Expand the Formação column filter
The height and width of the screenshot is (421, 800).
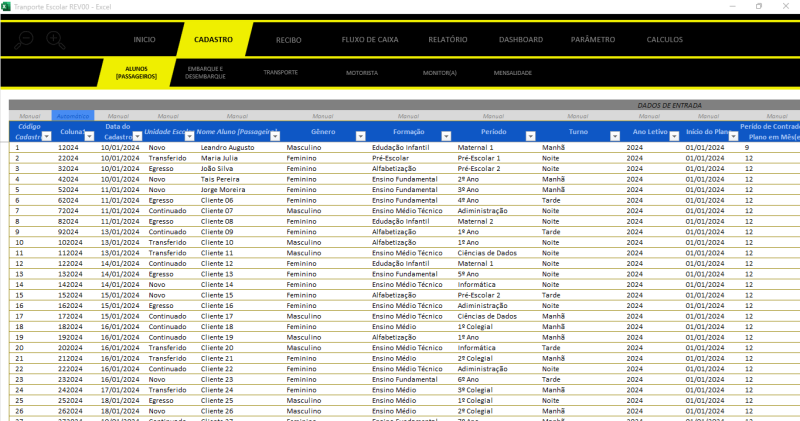pos(446,136)
